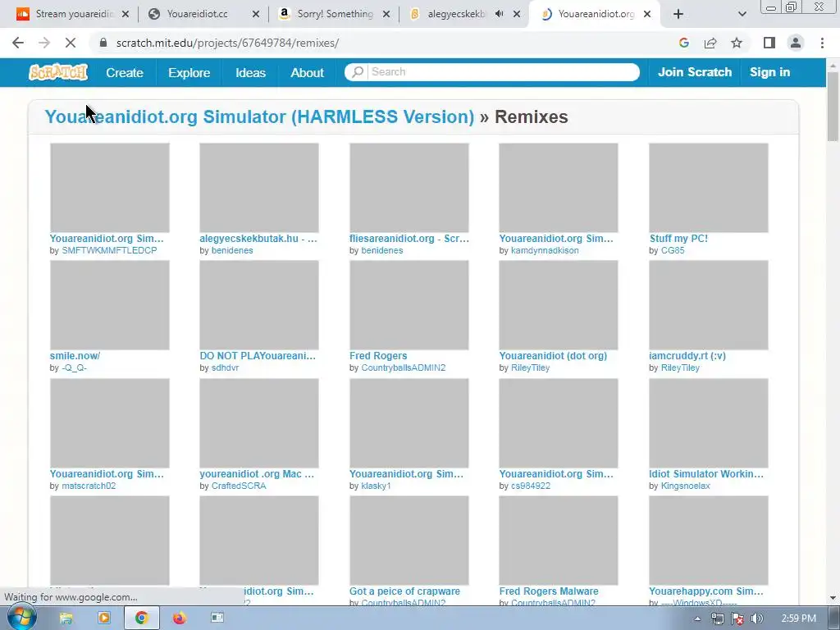Show hidden tray icons arrow
Viewport: 840px width, 630px height.
(697, 619)
